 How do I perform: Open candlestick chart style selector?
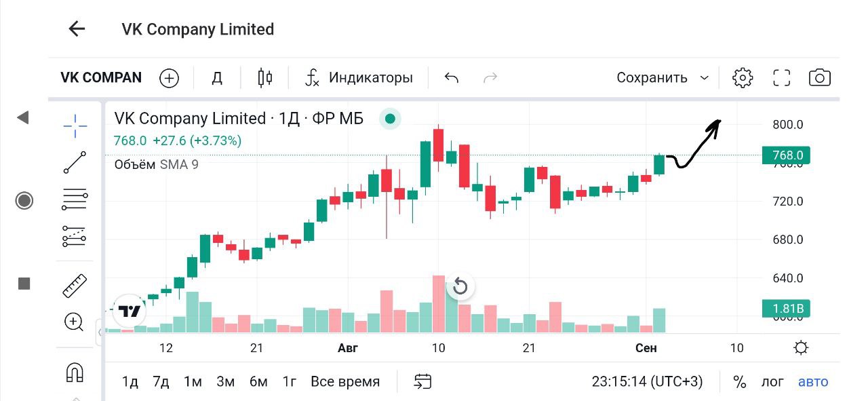(265, 77)
